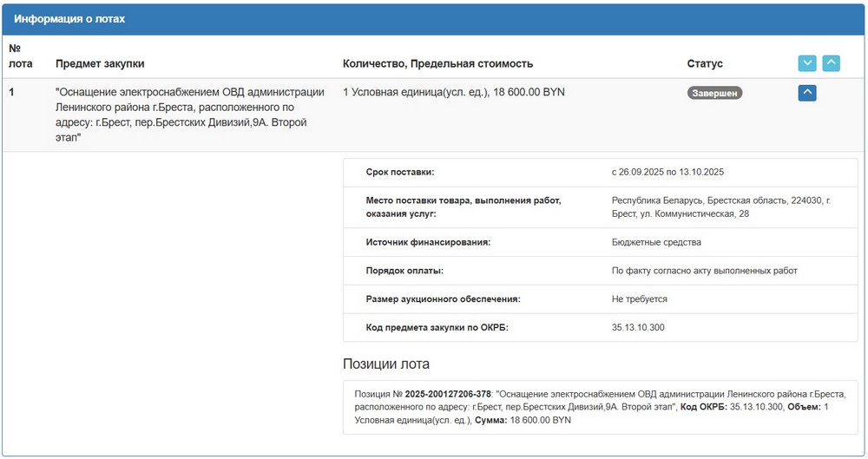Click the "Порядок оплаты" row label
868x459 pixels.
pos(404,271)
